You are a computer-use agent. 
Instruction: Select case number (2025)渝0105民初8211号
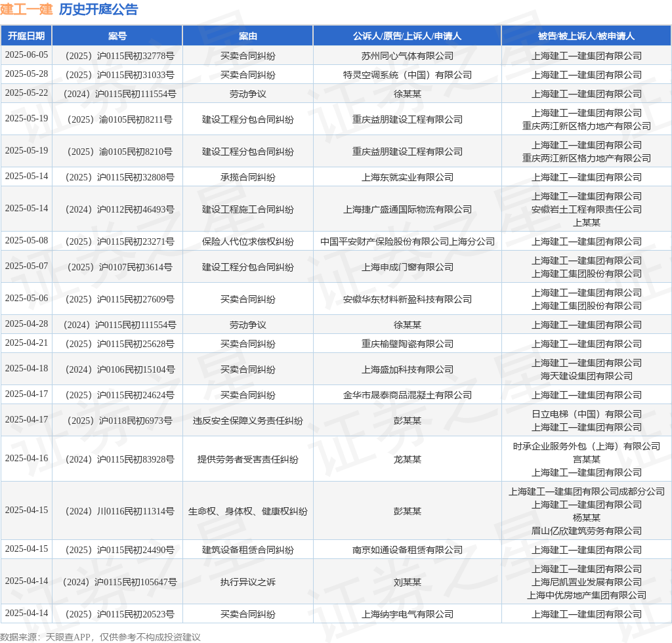click(x=117, y=119)
